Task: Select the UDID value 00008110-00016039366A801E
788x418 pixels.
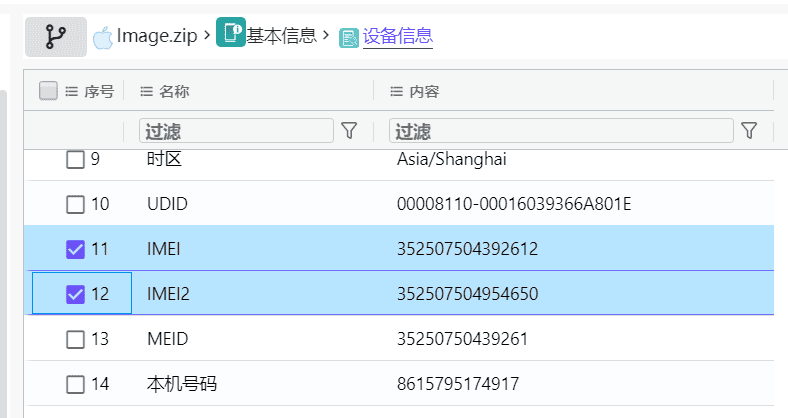Action: click(x=514, y=204)
